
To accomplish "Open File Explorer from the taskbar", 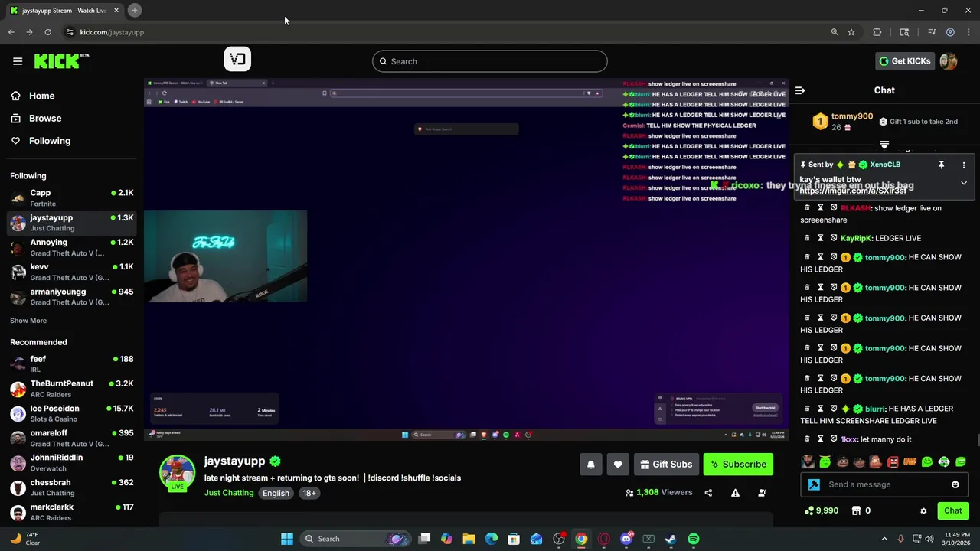I will 469,539.
